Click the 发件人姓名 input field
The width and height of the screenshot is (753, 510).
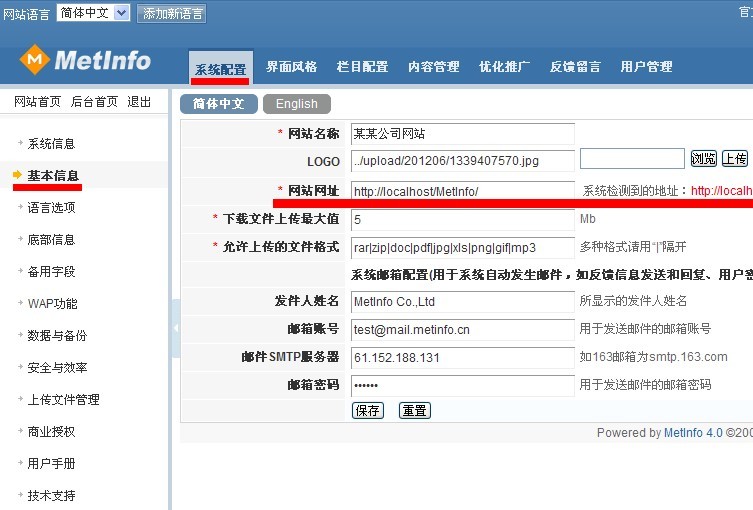click(x=462, y=302)
